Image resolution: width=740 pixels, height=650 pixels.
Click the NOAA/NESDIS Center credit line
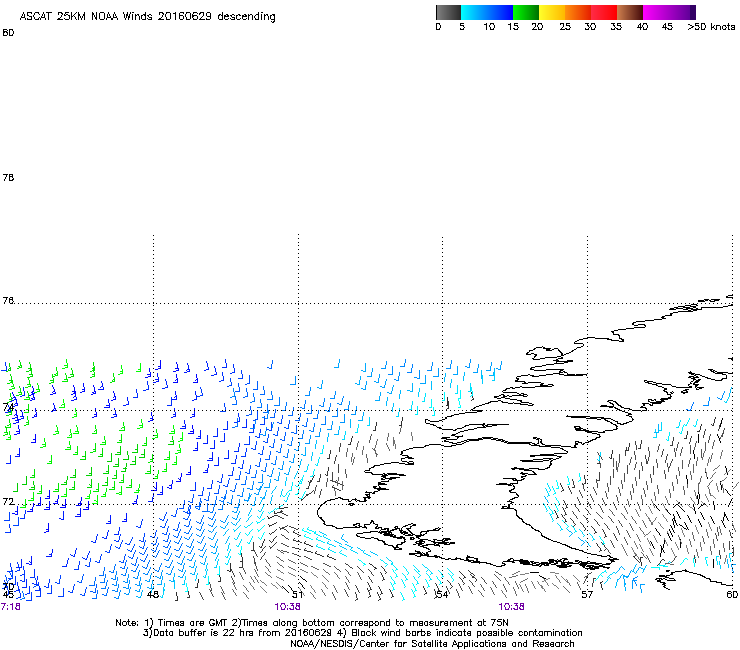tap(432, 644)
